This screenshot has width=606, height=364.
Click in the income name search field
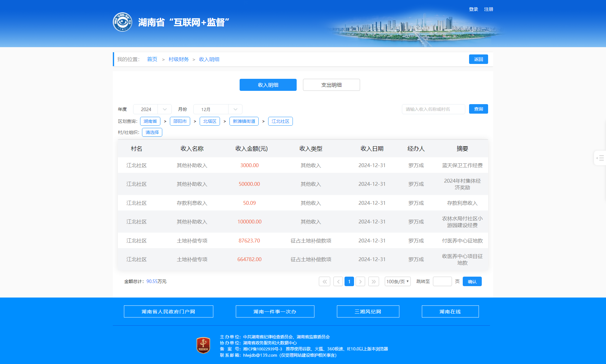pos(433,109)
